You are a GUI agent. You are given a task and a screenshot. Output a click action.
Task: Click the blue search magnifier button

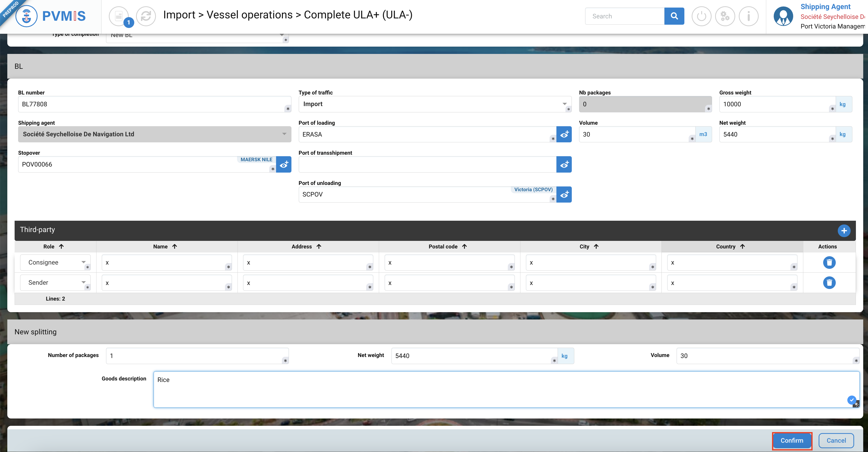[674, 16]
